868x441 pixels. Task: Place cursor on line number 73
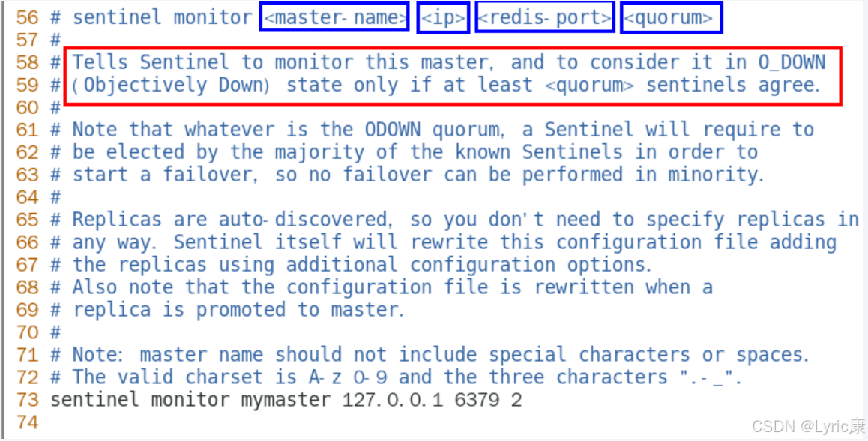click(x=28, y=400)
